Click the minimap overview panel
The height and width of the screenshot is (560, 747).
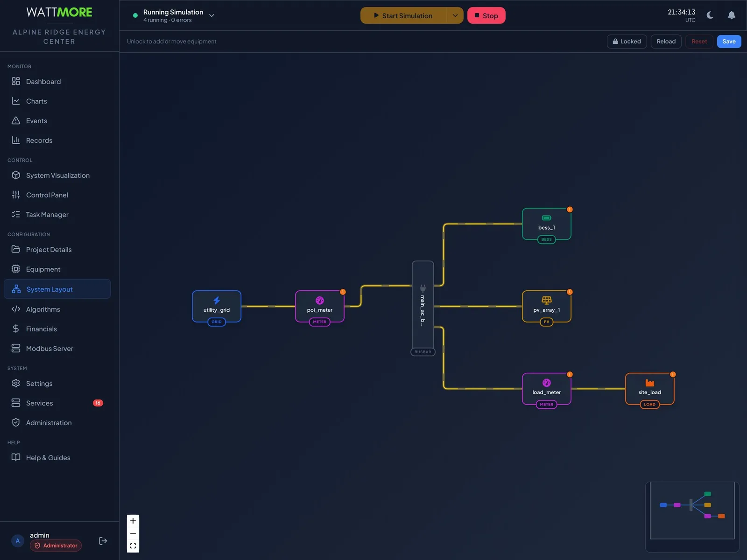[x=692, y=517]
